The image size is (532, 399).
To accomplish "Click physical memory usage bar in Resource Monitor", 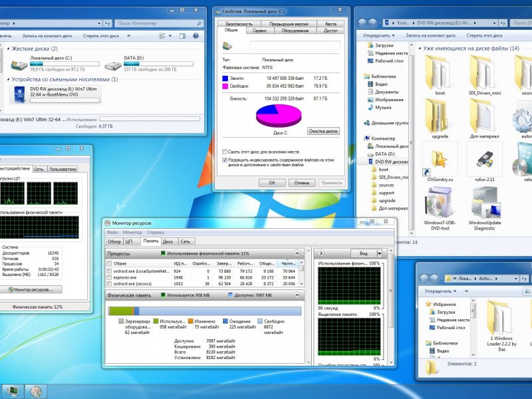I will point(205,311).
